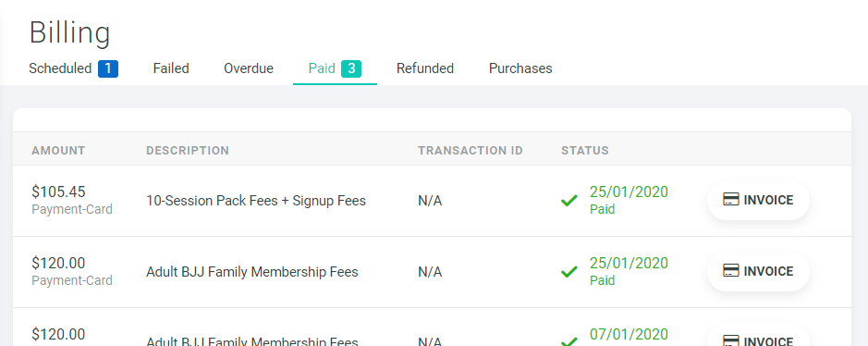Select the Overdue tab
868x346 pixels.
point(249,68)
